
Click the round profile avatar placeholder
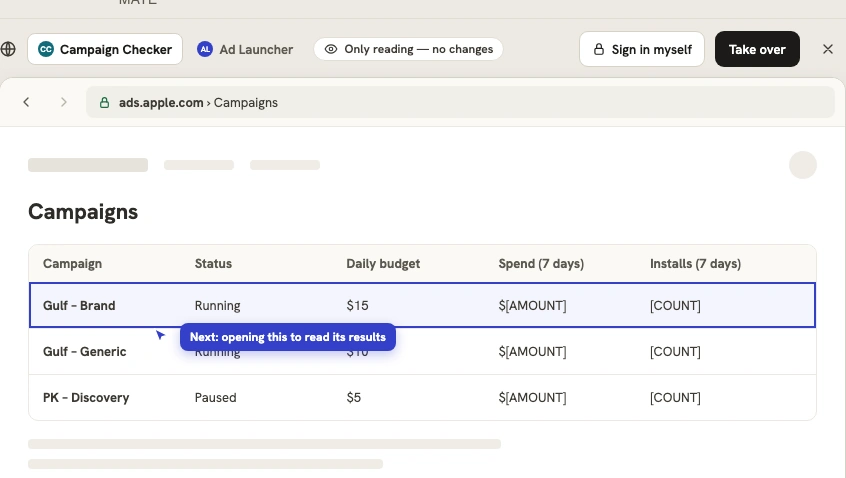click(x=803, y=165)
